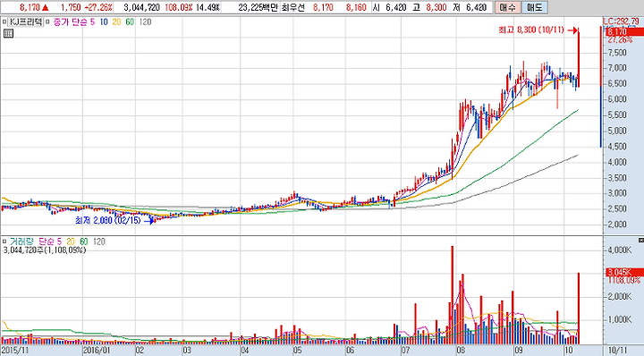The width and height of the screenshot is (644, 356).
Task: Click trading volume 3,044,720 in header
Action: point(141,7)
